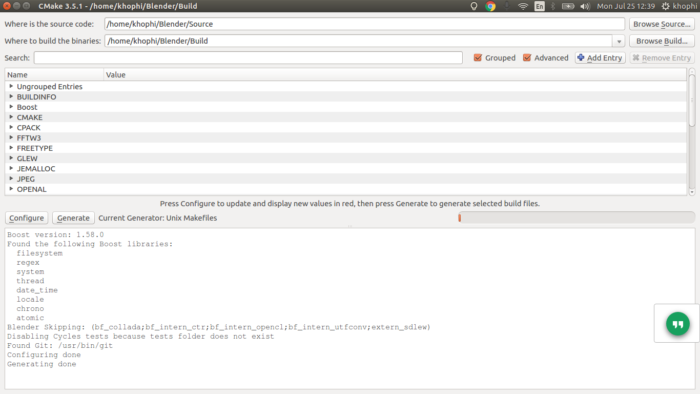Click the 'Generating done' output line
Image resolution: width=700 pixels, height=394 pixels.
[42, 364]
